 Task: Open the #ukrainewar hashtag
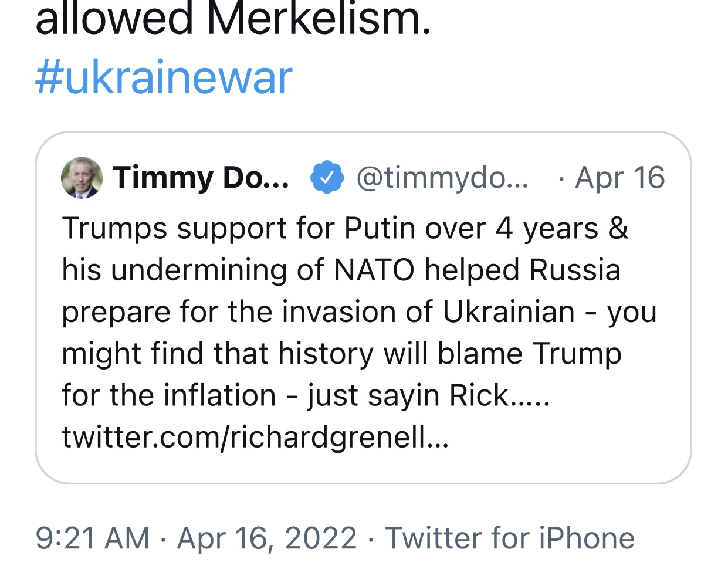point(164,77)
